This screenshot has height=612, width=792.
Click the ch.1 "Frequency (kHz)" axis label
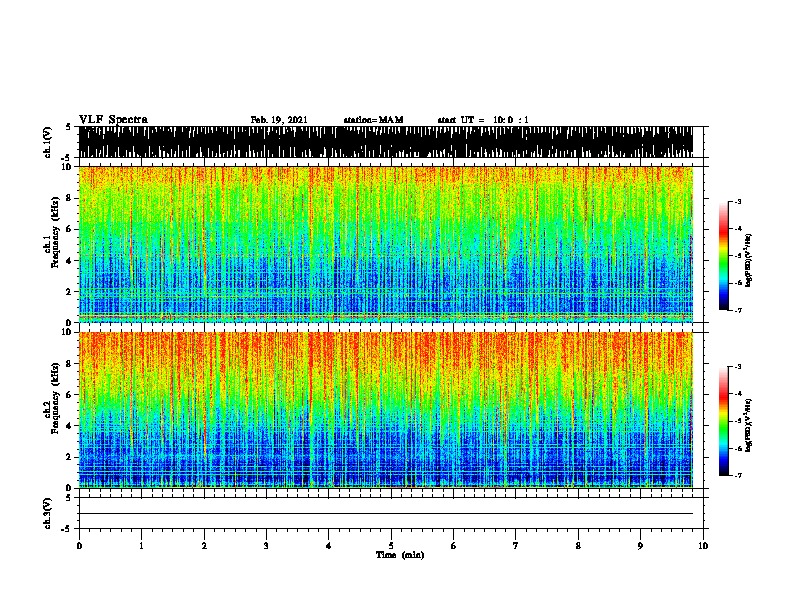pyautogui.click(x=55, y=232)
